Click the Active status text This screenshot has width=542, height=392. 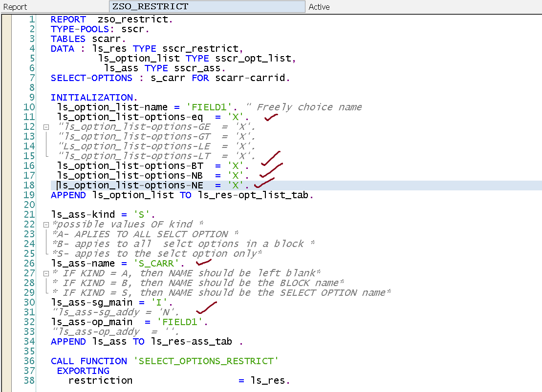pos(319,7)
